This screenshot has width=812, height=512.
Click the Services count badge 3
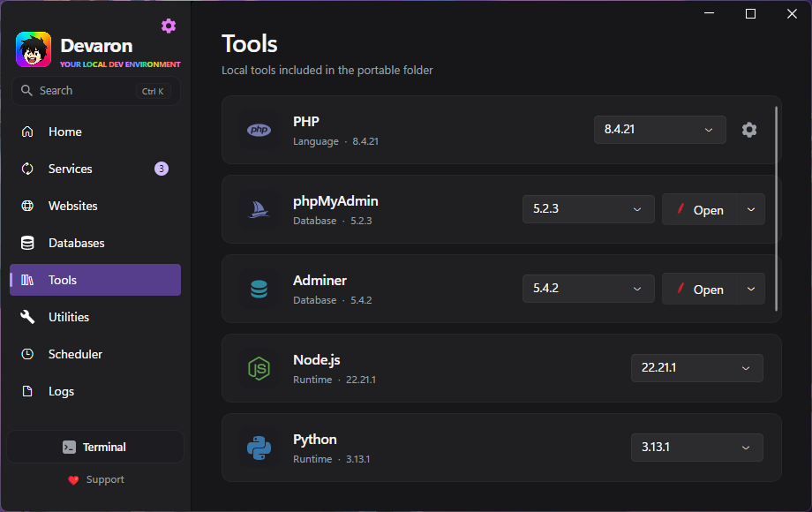[x=162, y=169]
